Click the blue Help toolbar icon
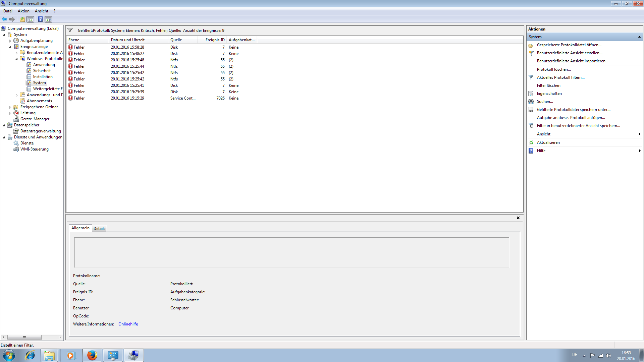 coord(40,19)
